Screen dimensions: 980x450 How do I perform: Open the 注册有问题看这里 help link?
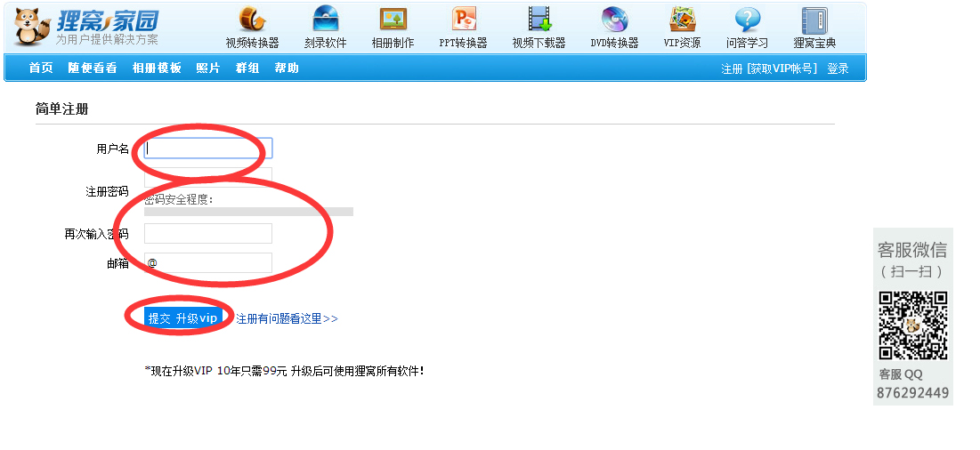click(x=287, y=318)
